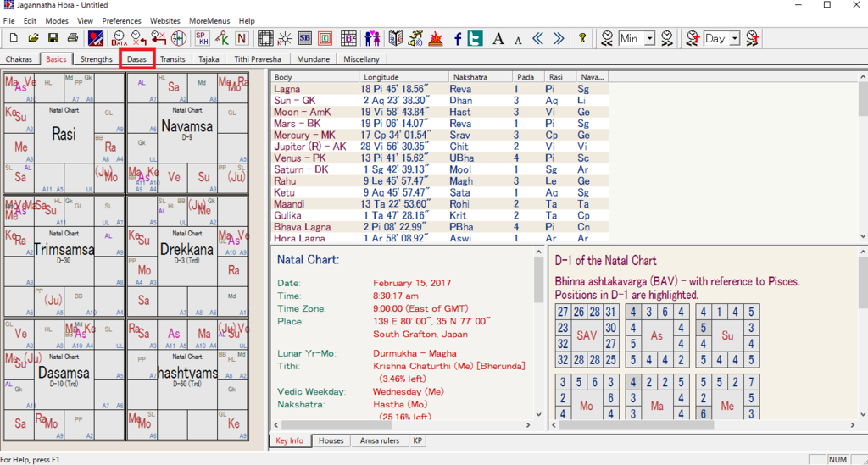Click the SB toolbar icon
Image resolution: width=868 pixels, height=465 pixels.
[x=305, y=38]
